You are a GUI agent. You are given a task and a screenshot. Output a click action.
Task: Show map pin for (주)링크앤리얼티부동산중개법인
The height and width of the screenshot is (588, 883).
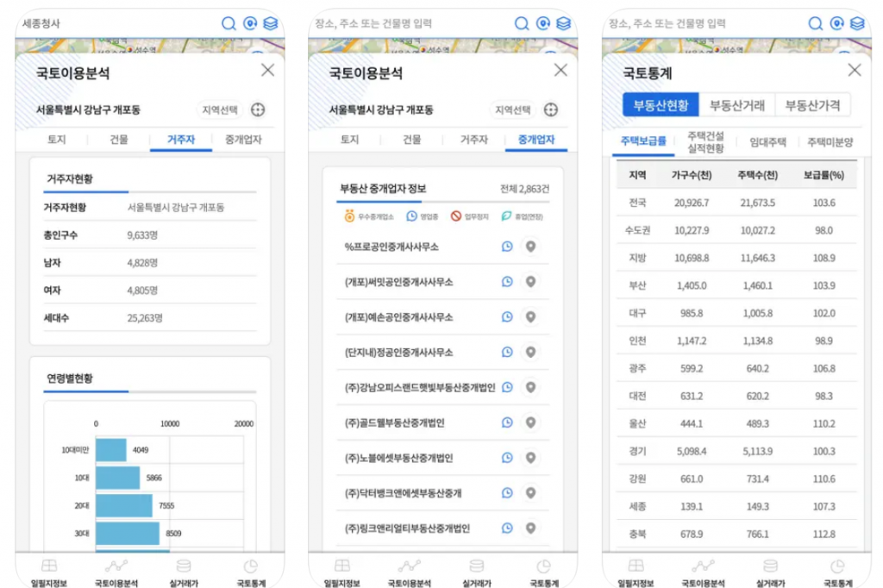530,529
